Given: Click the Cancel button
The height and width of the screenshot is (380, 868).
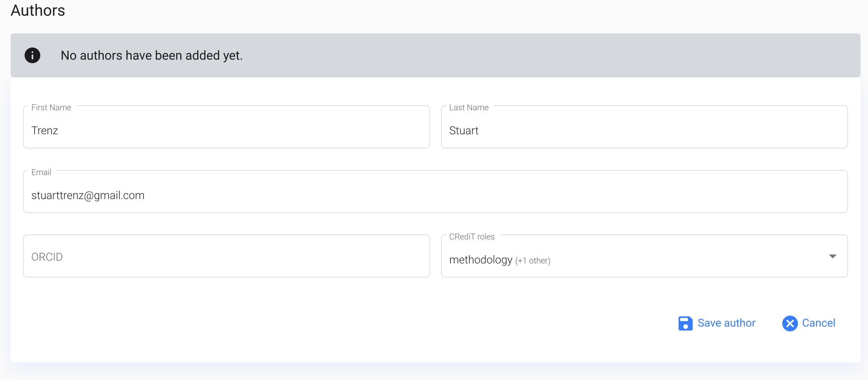Looking at the screenshot, I should coord(809,323).
